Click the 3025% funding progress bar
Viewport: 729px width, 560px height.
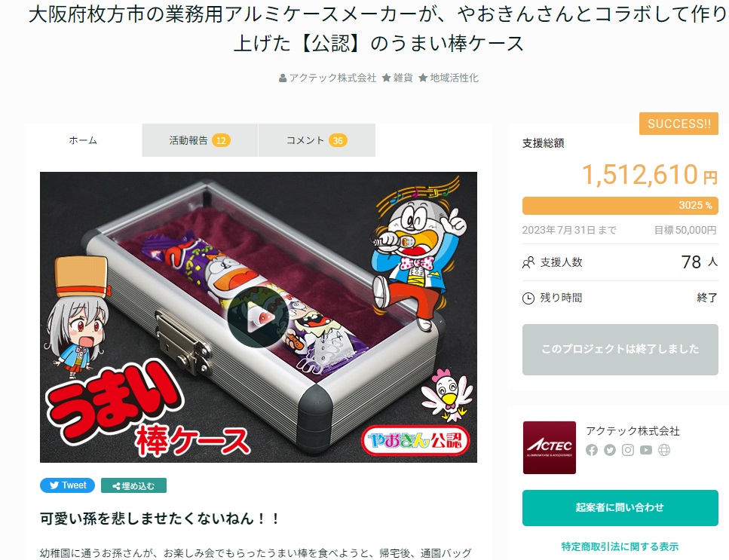(620, 206)
